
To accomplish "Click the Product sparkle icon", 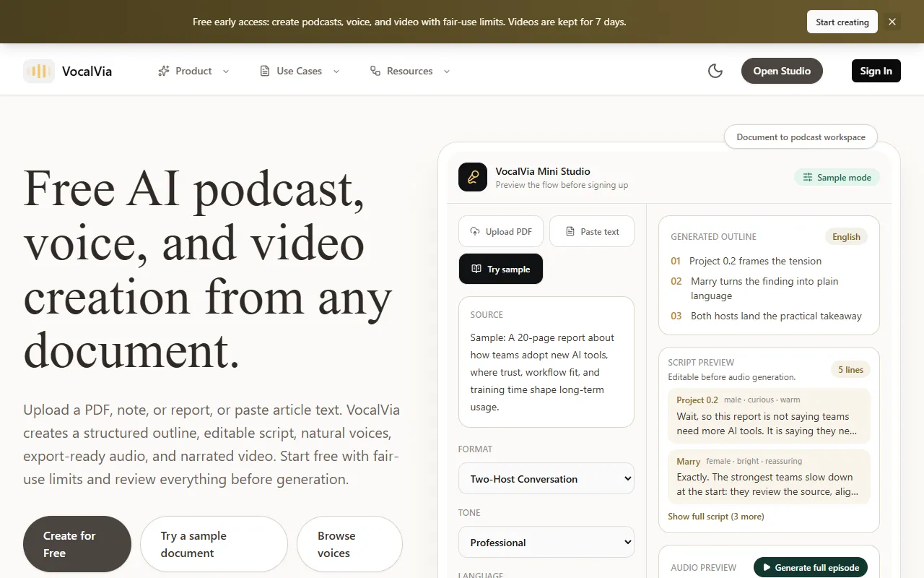I will pos(164,71).
